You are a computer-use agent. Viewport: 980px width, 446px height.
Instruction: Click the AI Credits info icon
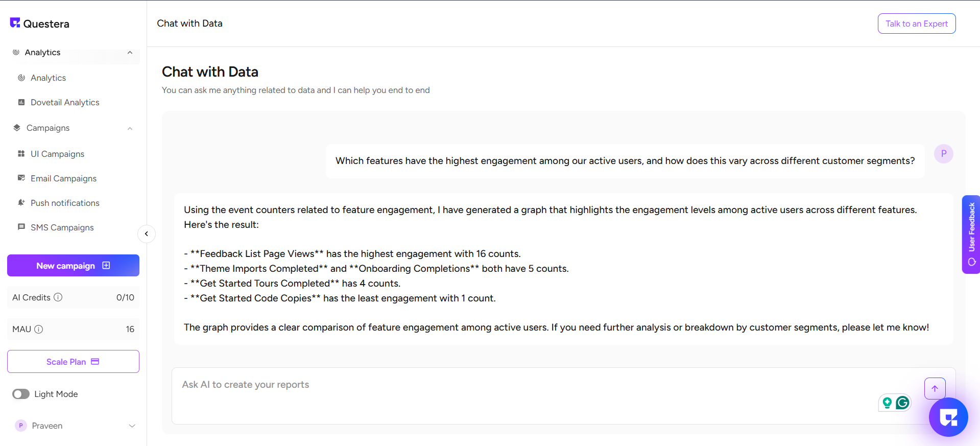point(58,297)
